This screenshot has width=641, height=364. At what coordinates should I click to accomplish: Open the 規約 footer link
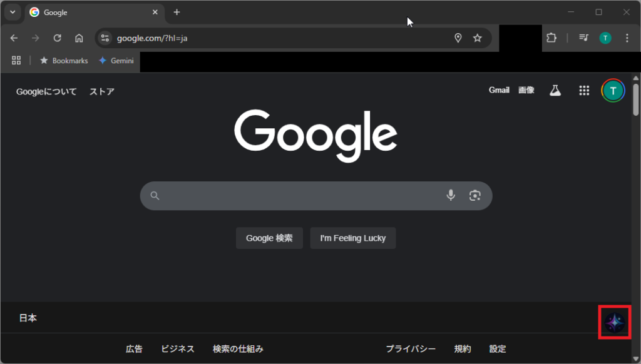(463, 349)
